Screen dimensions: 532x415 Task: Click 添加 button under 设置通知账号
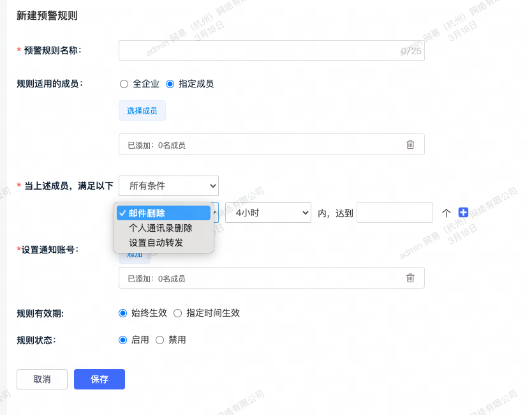135,255
